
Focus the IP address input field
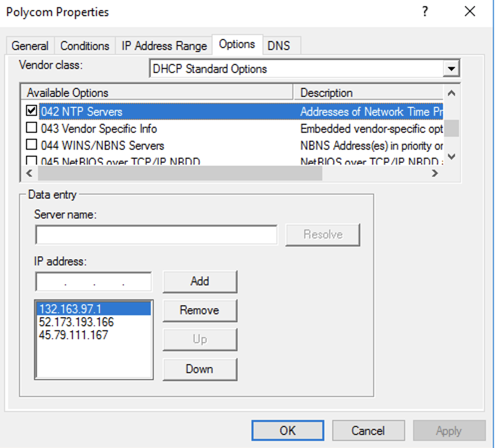(93, 281)
